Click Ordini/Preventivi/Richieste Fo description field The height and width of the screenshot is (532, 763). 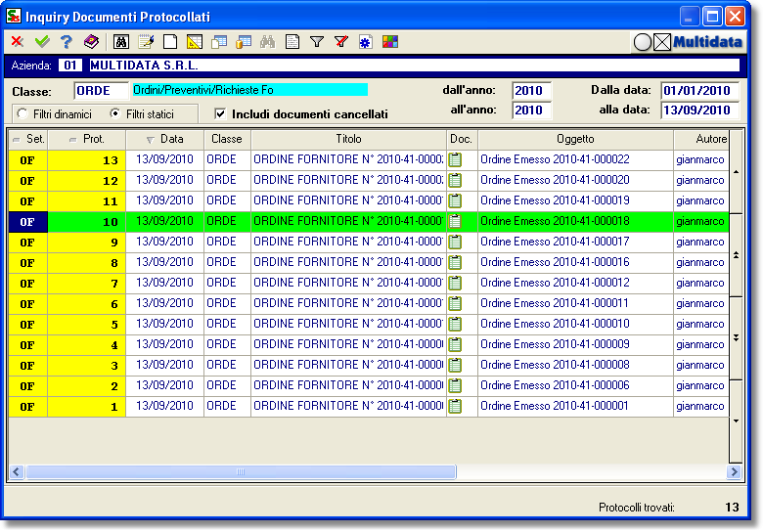coord(249,90)
